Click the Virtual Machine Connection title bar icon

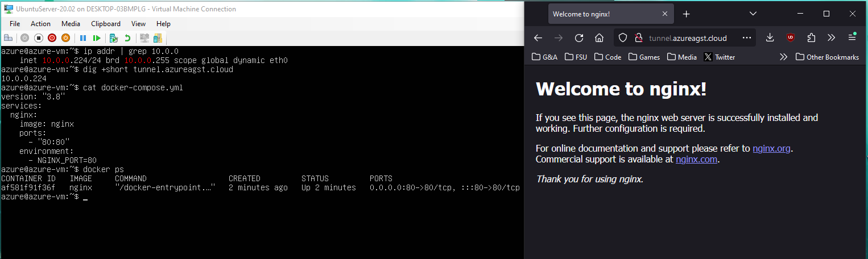click(x=9, y=9)
